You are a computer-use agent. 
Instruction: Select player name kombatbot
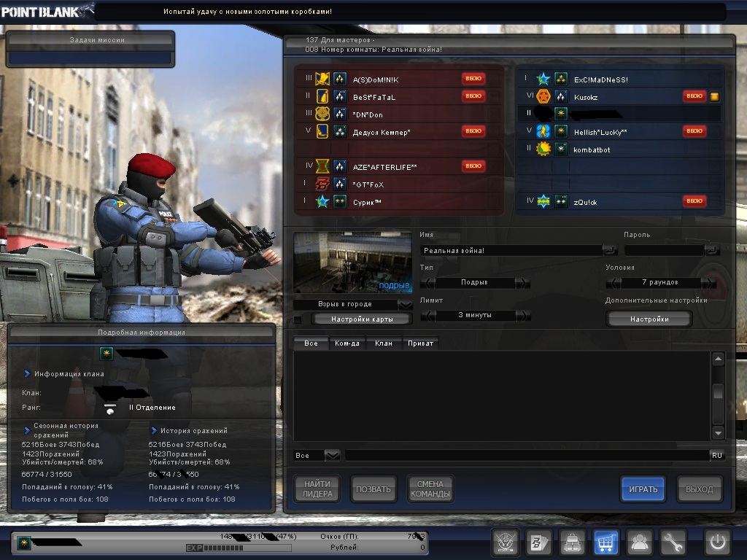coord(592,149)
